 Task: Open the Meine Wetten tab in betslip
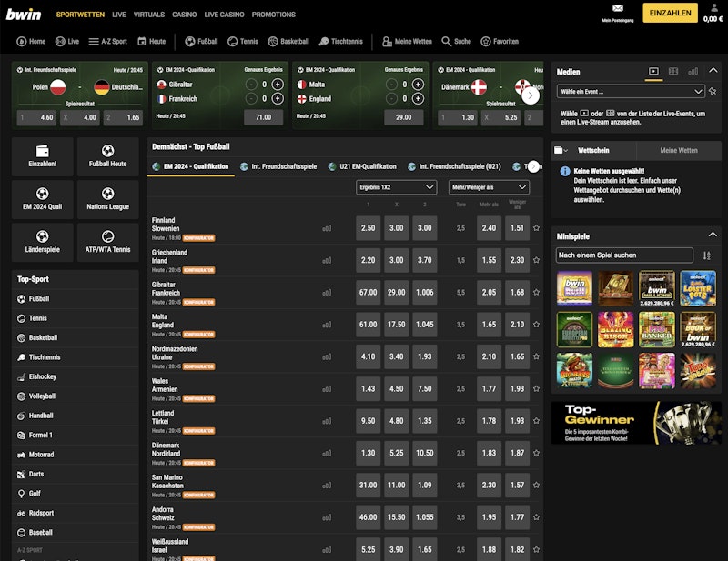coord(678,150)
